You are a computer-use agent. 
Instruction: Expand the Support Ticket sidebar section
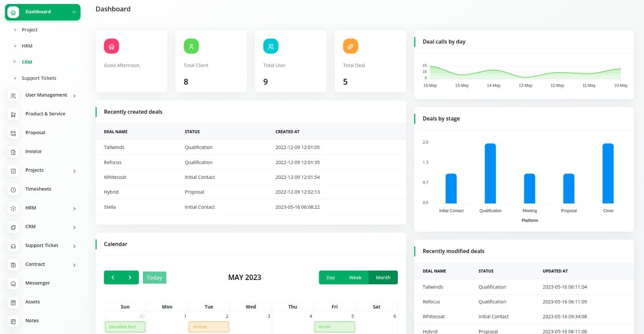42,245
